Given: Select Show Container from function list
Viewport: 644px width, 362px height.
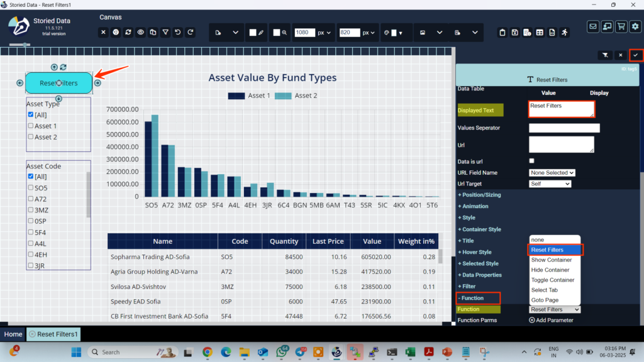Looking at the screenshot, I should [x=551, y=260].
